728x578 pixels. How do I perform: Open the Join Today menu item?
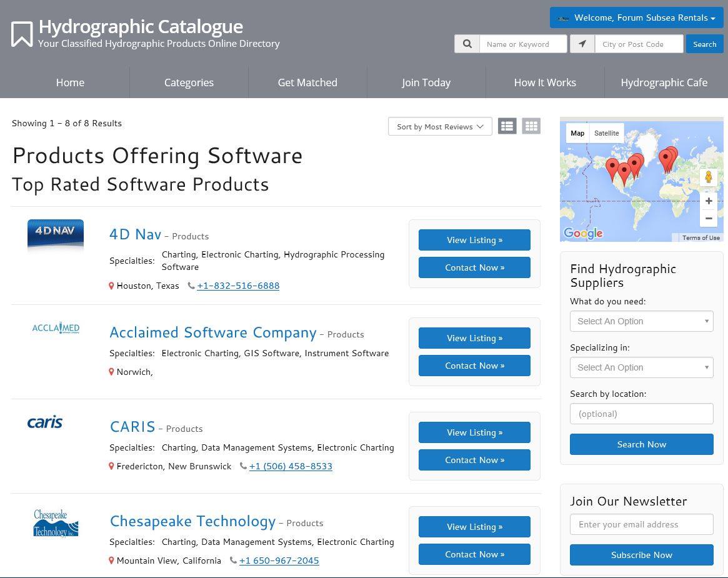426,82
